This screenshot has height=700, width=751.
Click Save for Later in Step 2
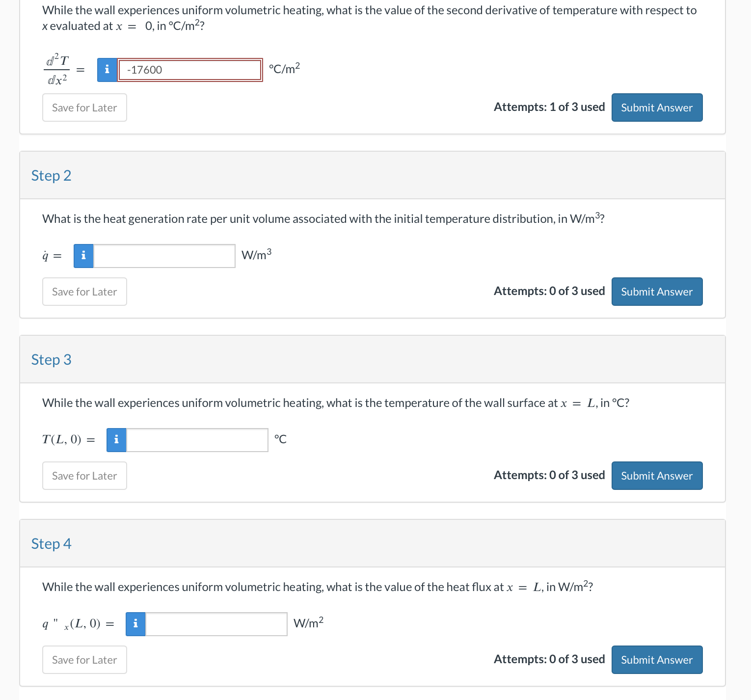tap(84, 292)
